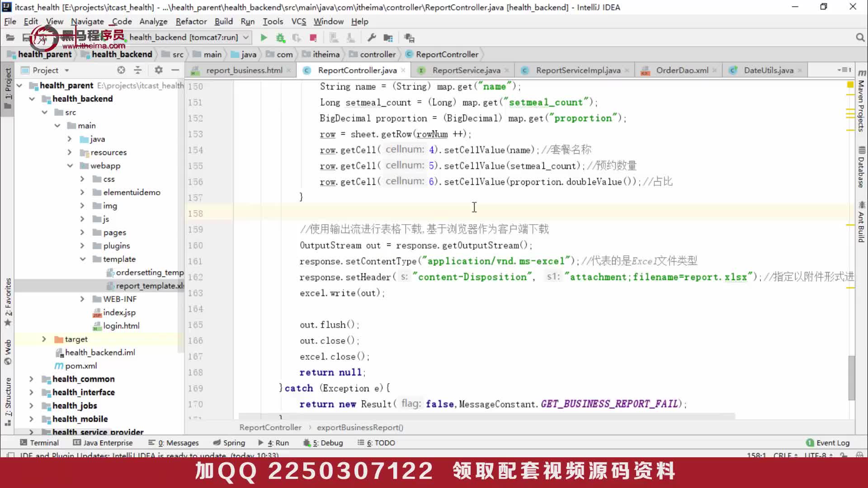Collapse health_parent root node
The image size is (868, 488).
click(x=19, y=85)
